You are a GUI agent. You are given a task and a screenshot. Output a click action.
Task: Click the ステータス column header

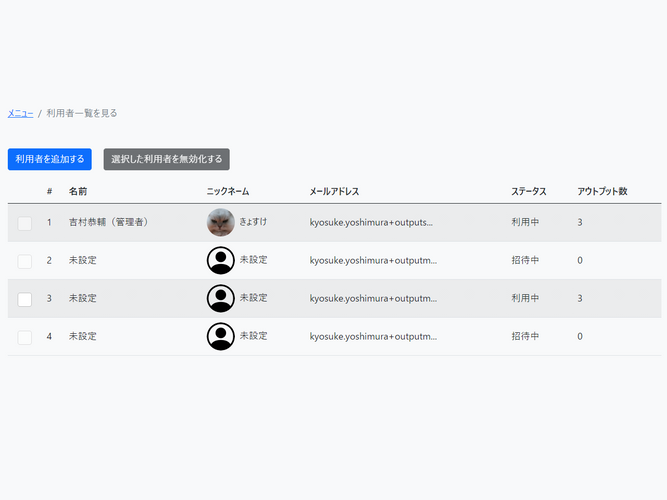point(529,191)
